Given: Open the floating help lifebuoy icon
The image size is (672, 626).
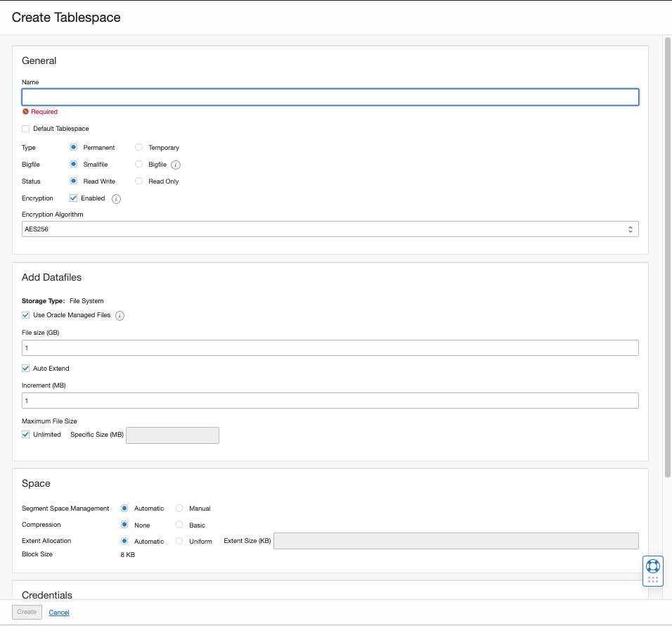Looking at the screenshot, I should tap(652, 566).
